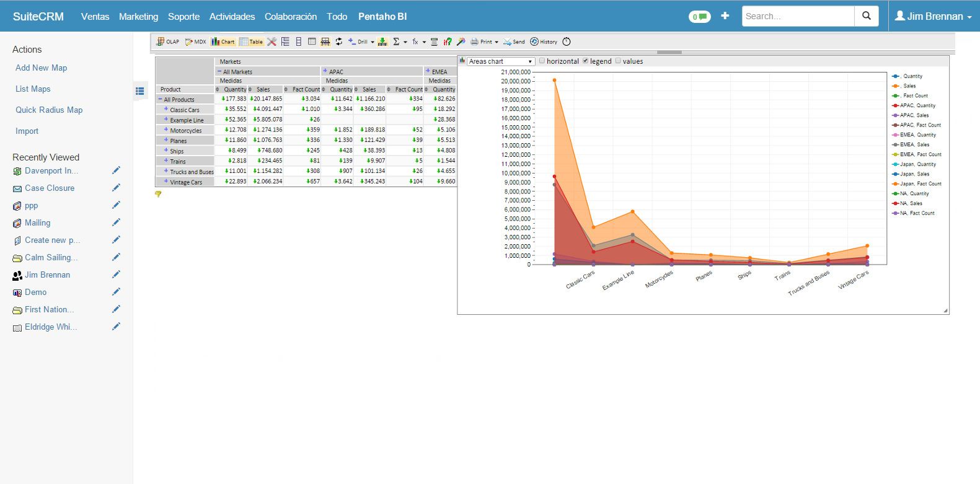Edit the Davenport In... record pencil
The image size is (980, 484).
(x=116, y=170)
